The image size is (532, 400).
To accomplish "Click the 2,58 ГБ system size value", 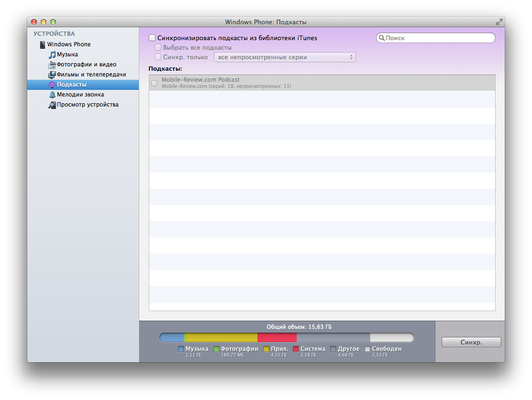I will 308,355.
